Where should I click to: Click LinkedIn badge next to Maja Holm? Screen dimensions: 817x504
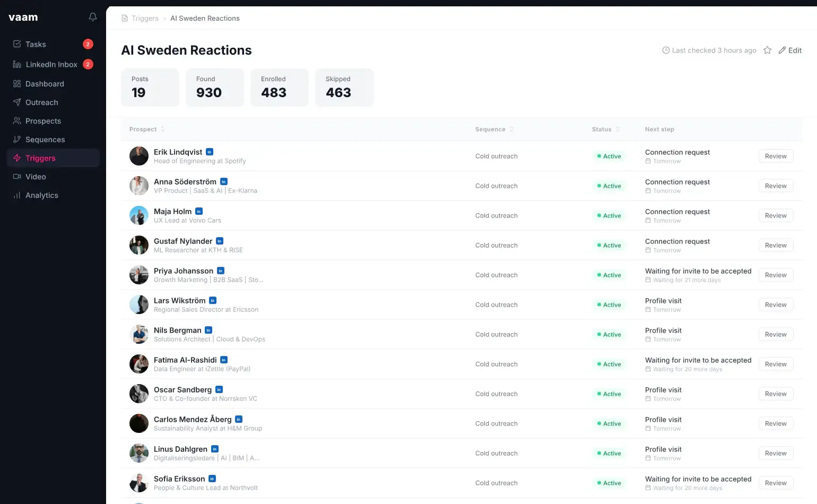(199, 211)
